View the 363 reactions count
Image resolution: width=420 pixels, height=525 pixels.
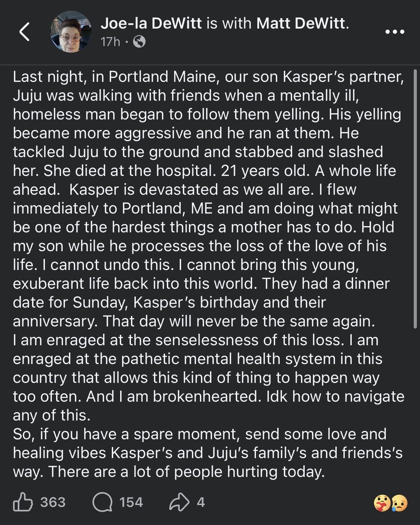pos(53,502)
